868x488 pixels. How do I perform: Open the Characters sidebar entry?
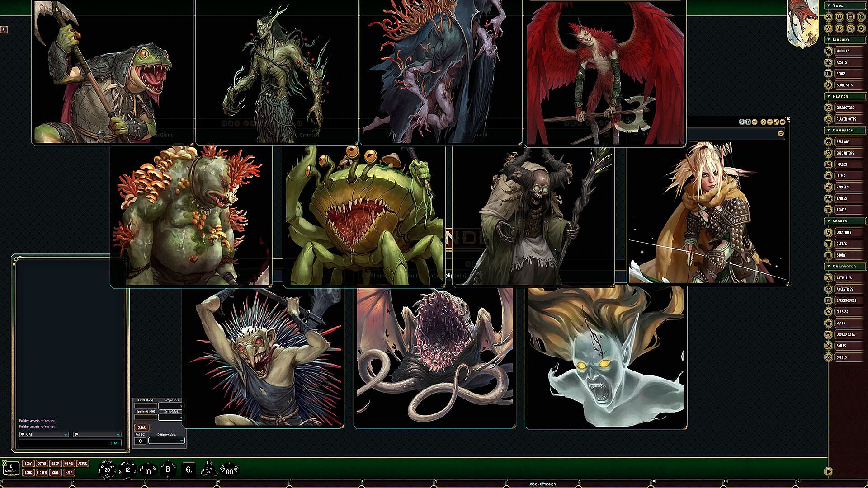[x=844, y=108]
